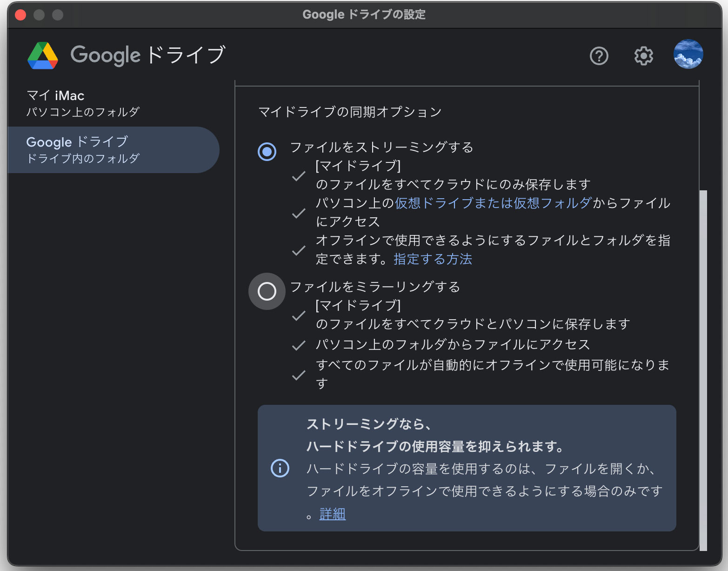Click the bold ハードドライブの使用容量を抑えられます text
Screen dimensions: 728x571
435,447
